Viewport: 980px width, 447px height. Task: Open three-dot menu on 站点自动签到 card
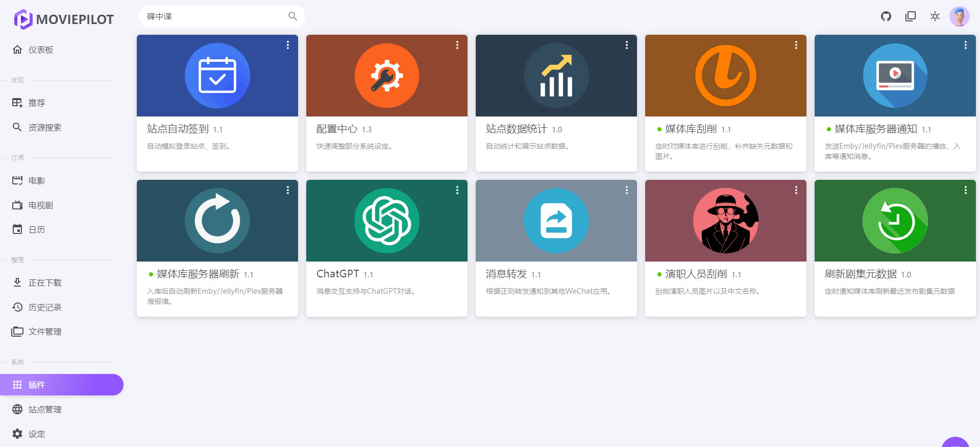pos(288,45)
